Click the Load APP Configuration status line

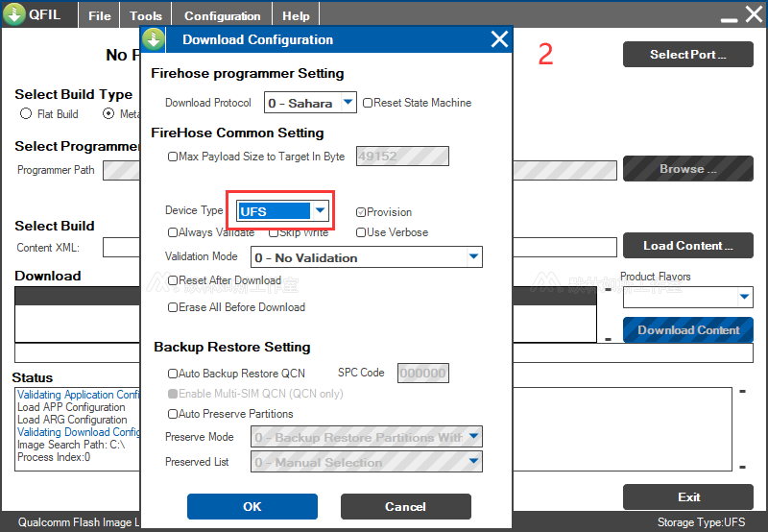pyautogui.click(x=71, y=407)
